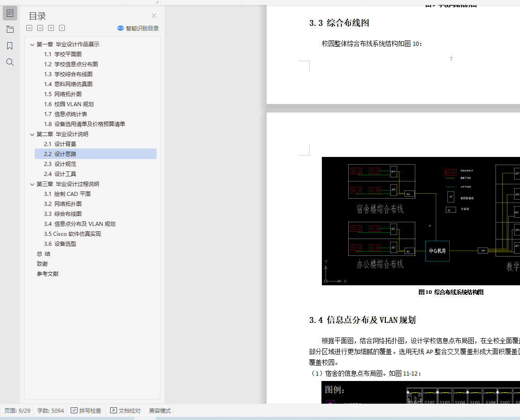The image size is (520, 420).
Task: Go to 2.3 设计规范
Action: coord(60,164)
